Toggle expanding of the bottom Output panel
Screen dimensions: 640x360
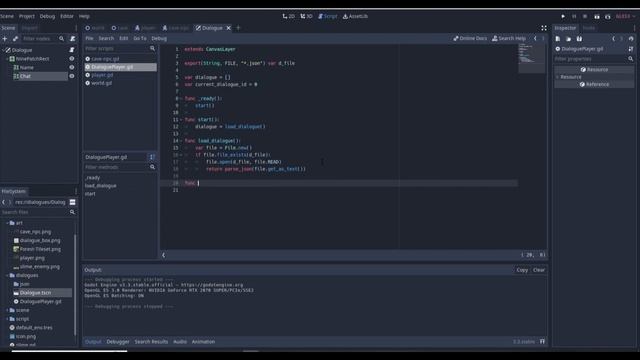pyautogui.click(x=542, y=342)
